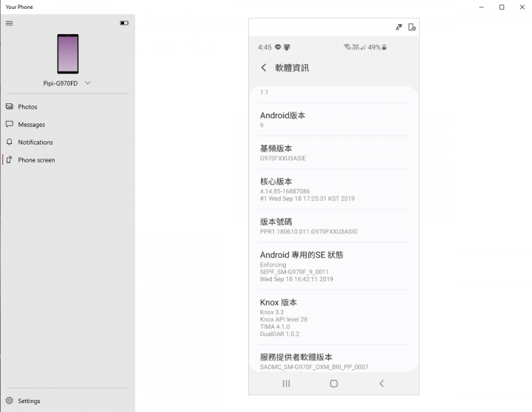Tap the recent apps navigation button
532x412 pixels.
[x=287, y=383]
